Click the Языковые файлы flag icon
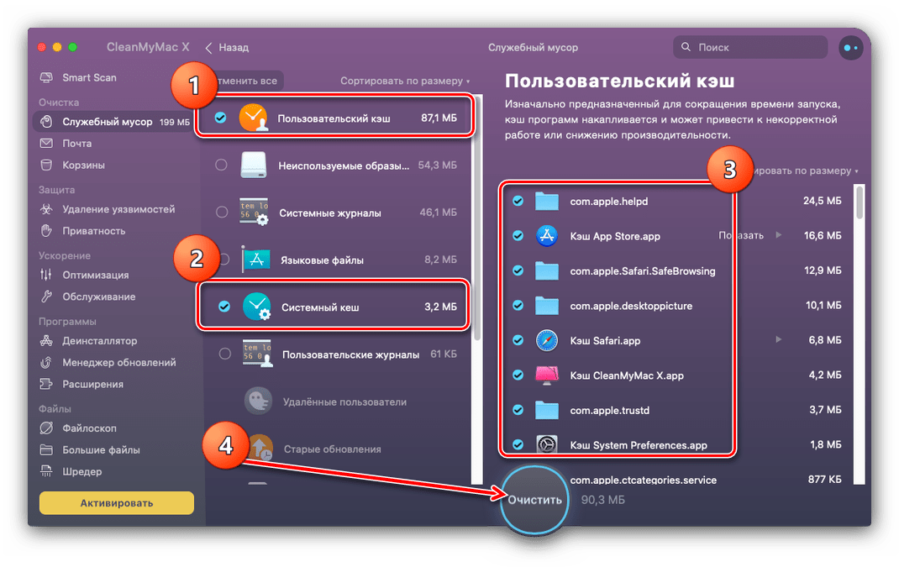The width and height of the screenshot is (899, 588). [x=255, y=260]
